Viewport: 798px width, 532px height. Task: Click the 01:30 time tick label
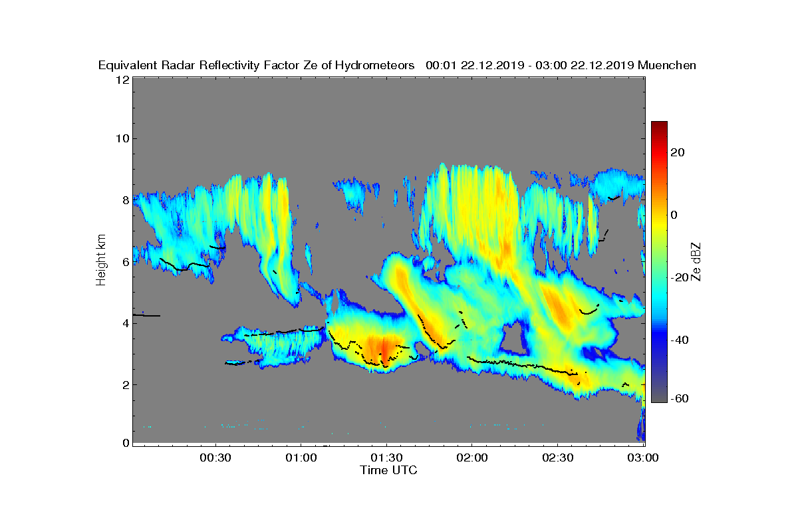click(386, 458)
